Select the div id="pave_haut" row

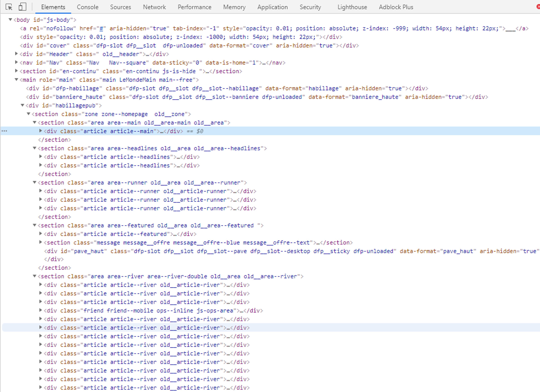coord(292,251)
